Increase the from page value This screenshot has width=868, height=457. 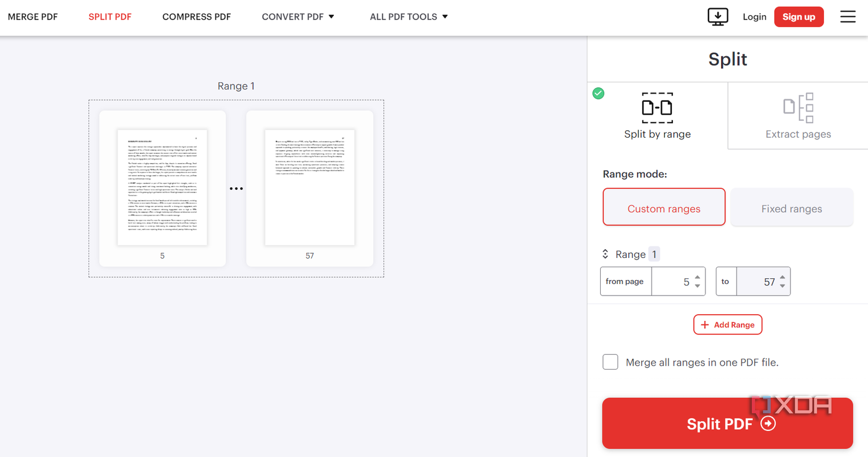[697, 277]
